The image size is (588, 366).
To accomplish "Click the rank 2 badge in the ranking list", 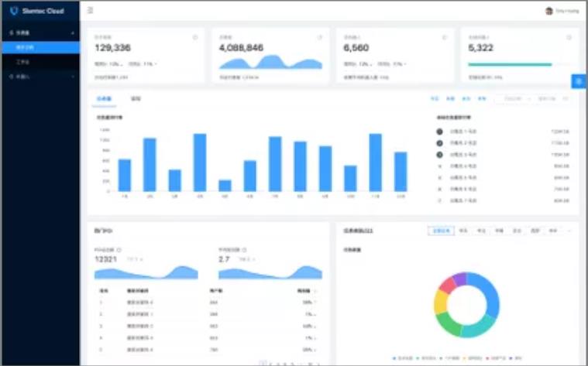I will [x=439, y=143].
